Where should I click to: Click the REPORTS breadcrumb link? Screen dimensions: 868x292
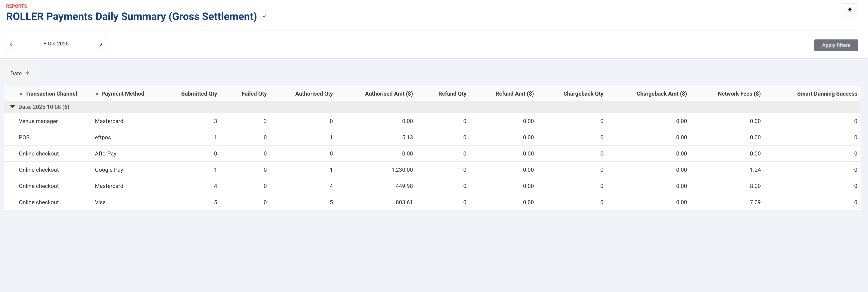16,6
